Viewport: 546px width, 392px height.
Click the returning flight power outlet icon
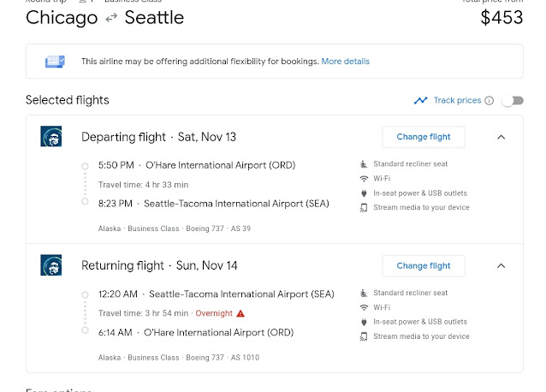pos(364,322)
